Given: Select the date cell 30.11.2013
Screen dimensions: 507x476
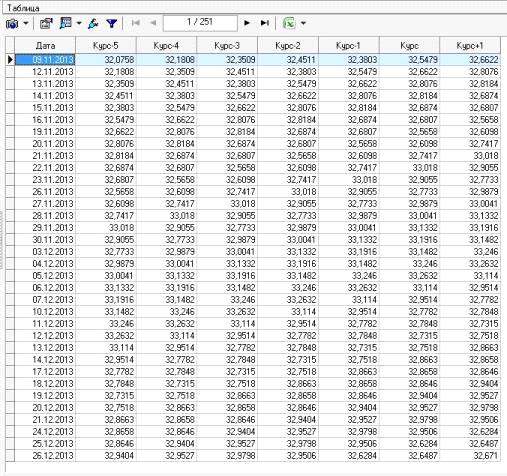Looking at the screenshot, I should point(45,240).
